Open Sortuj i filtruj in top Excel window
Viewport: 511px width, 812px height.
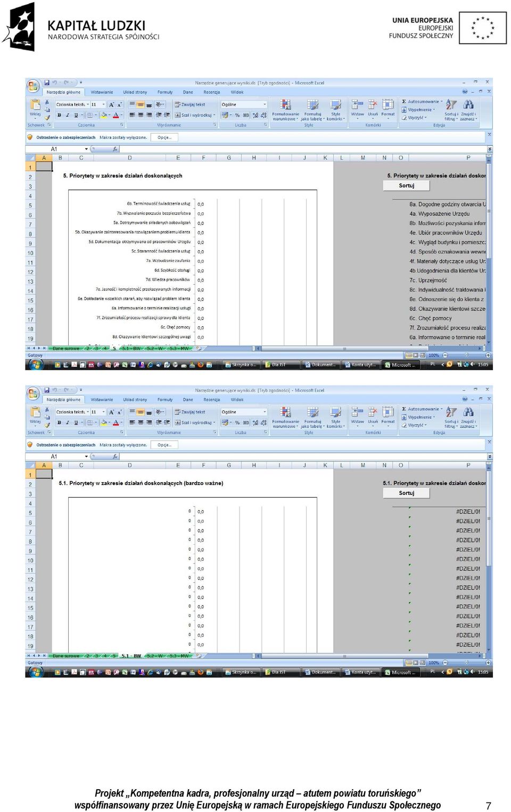[451, 110]
